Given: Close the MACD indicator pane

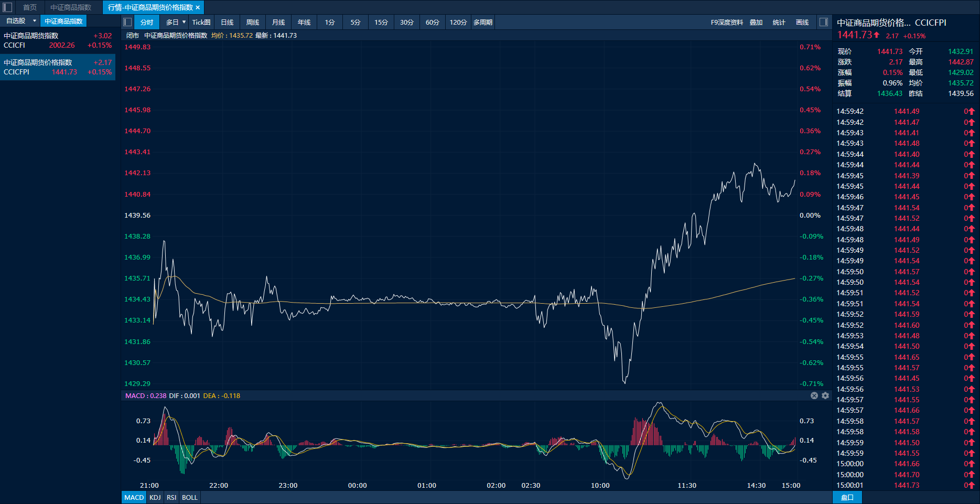Looking at the screenshot, I should pyautogui.click(x=814, y=395).
